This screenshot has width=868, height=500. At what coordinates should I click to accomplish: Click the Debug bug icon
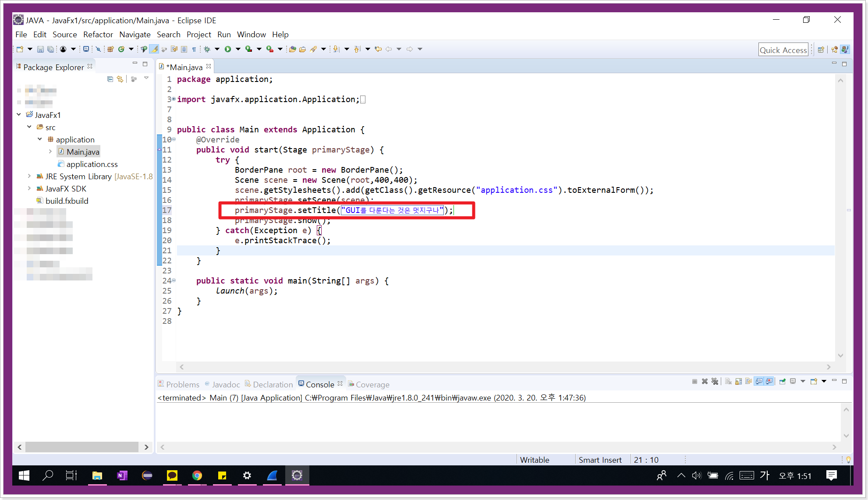[207, 49]
